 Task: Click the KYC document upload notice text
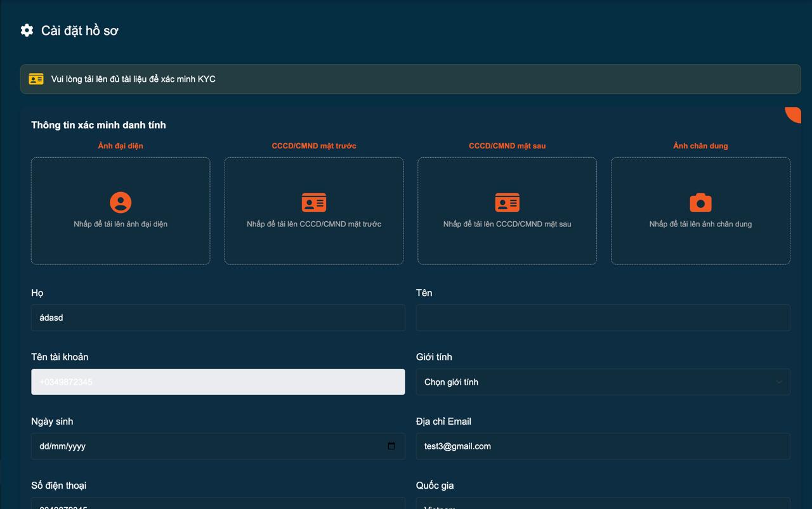point(133,79)
